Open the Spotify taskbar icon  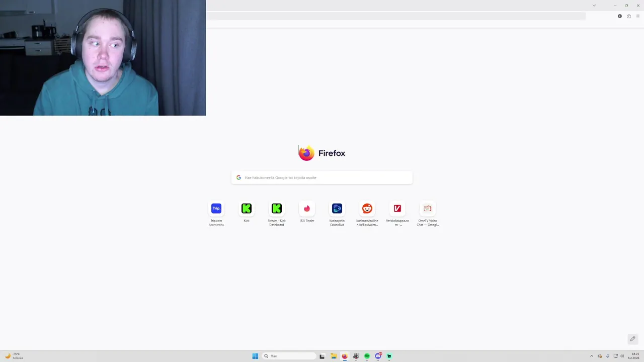click(x=367, y=356)
